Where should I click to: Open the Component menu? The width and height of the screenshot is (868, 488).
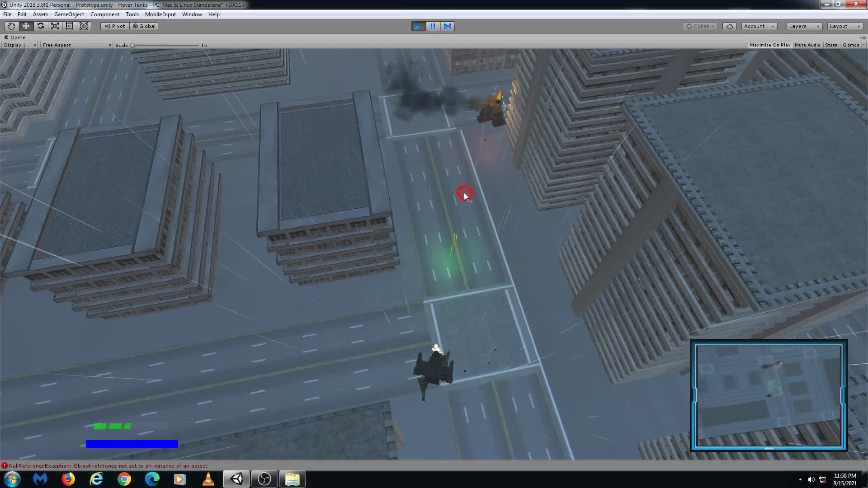(105, 14)
